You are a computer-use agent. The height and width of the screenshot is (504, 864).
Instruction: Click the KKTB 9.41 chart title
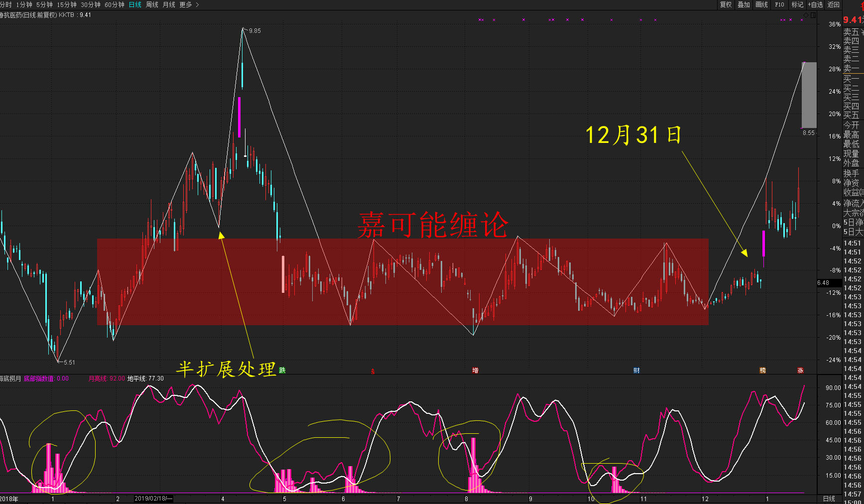tap(75, 15)
